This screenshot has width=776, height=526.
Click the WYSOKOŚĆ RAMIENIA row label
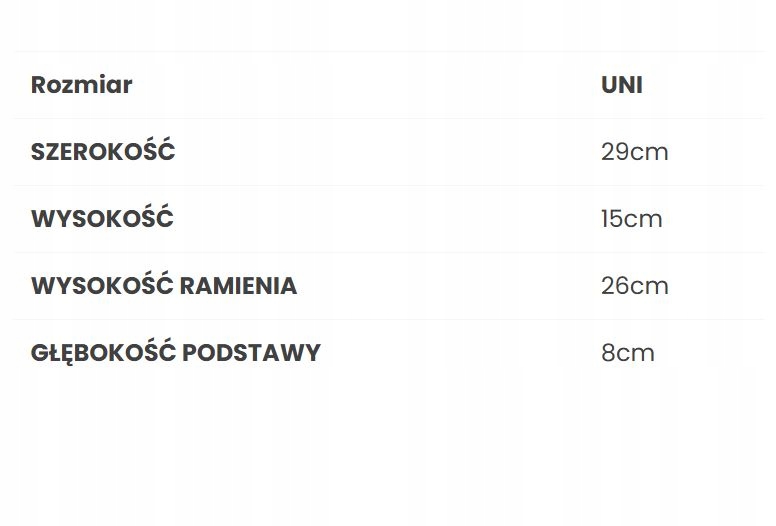pyautogui.click(x=164, y=286)
